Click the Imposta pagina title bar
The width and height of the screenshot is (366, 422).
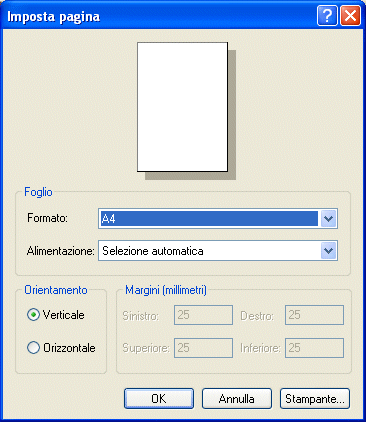(160, 16)
